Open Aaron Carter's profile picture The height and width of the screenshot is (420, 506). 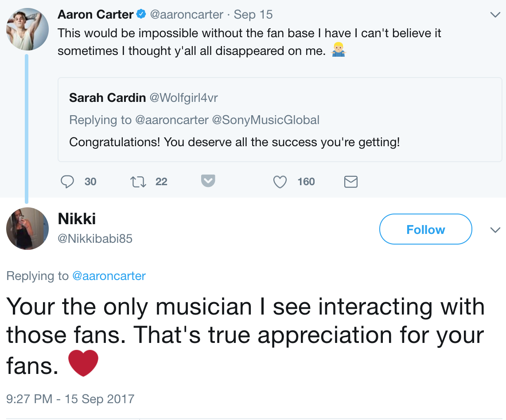(x=27, y=29)
